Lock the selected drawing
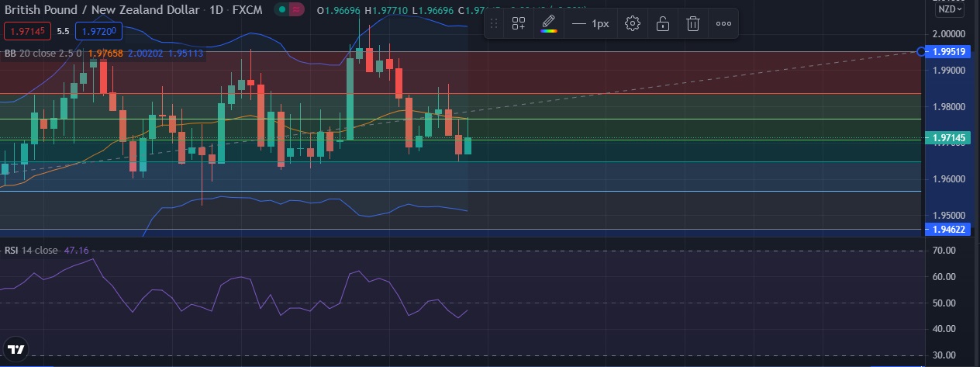The image size is (980, 367). point(663,23)
